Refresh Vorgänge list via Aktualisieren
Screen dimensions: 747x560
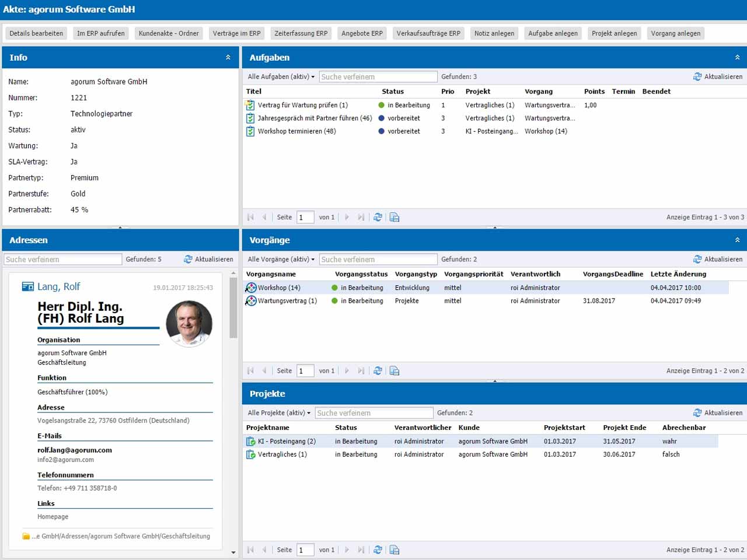tap(718, 259)
